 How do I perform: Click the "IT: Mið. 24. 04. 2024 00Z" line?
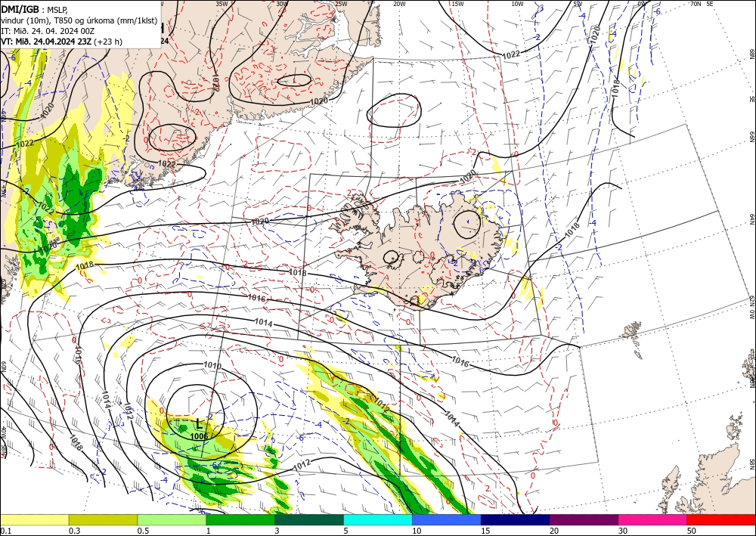(48, 31)
